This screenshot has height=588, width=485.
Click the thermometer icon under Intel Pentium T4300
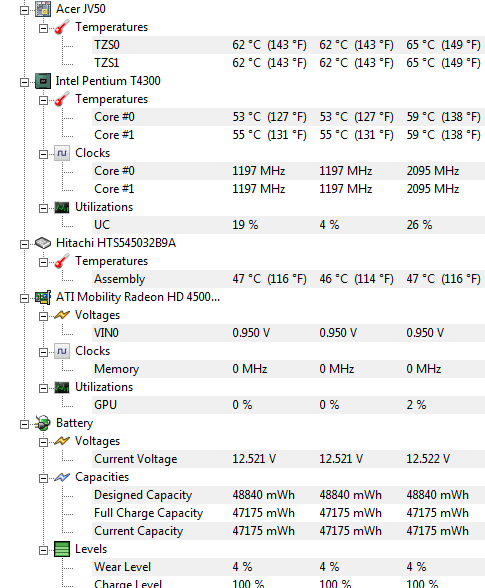pyautogui.click(x=62, y=99)
